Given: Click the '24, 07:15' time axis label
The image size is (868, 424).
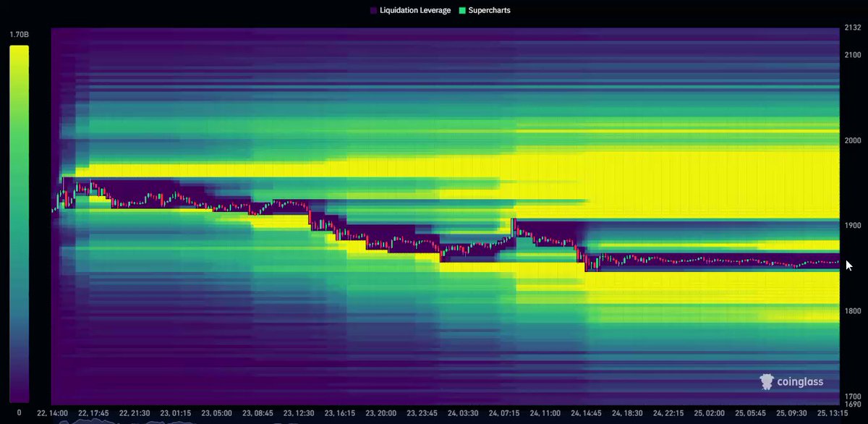Looking at the screenshot, I should tap(505, 413).
